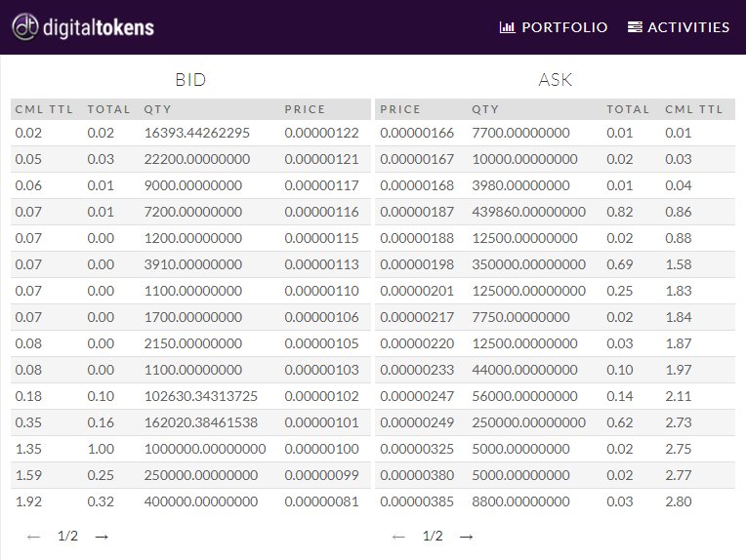Click bid quantity 400000.00000000

201,501
